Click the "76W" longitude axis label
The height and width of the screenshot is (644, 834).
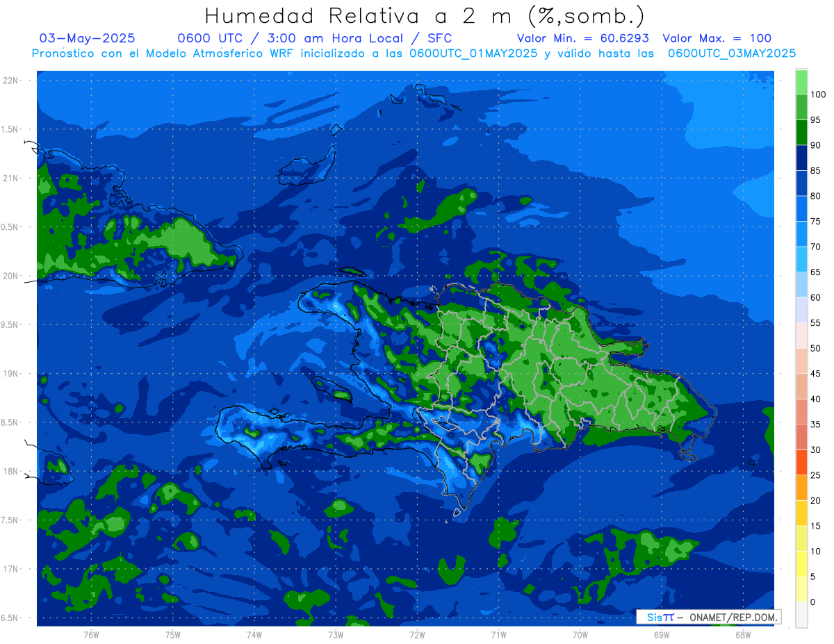[x=91, y=635]
